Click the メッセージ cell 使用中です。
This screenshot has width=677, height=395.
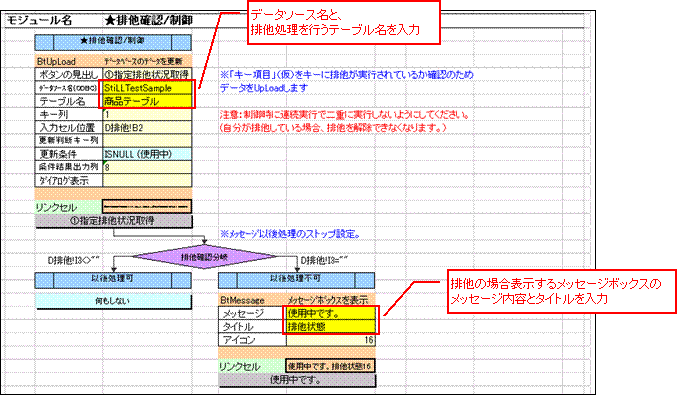[x=331, y=313]
